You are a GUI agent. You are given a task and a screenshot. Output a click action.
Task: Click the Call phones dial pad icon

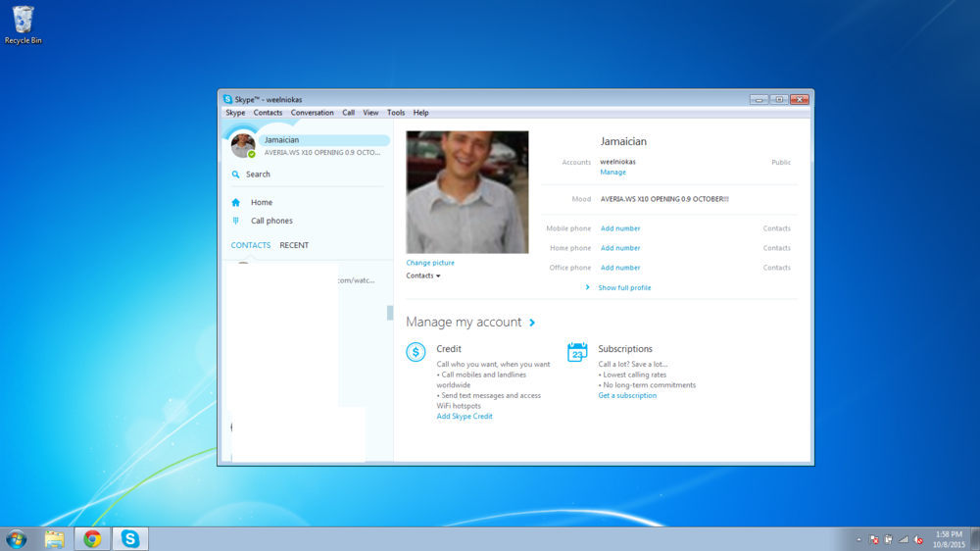tap(235, 222)
